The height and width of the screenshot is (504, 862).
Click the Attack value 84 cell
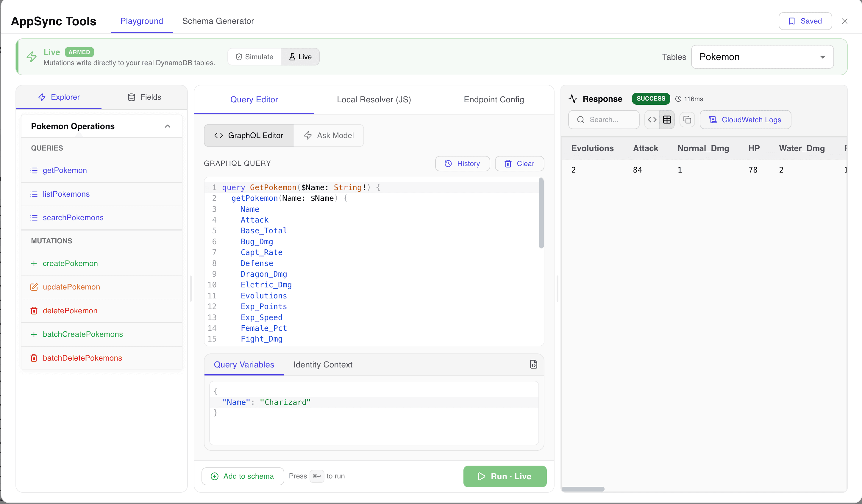pos(638,170)
